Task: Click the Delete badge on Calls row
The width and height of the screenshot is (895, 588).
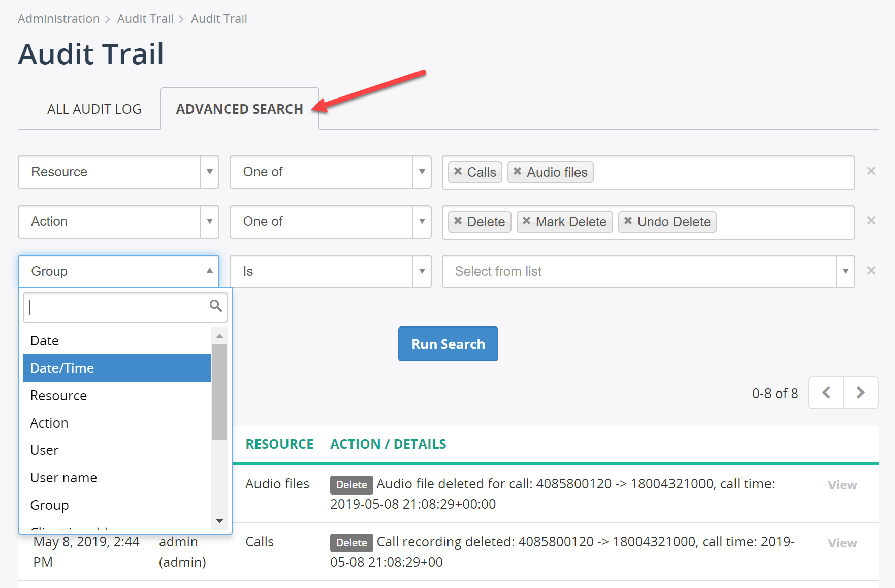Action: point(351,543)
